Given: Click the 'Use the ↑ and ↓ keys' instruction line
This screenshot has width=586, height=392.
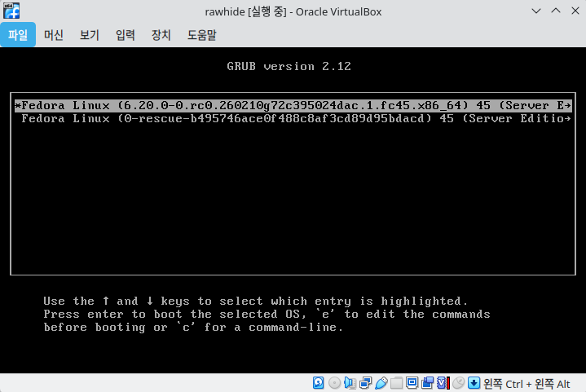Looking at the screenshot, I should pyautogui.click(x=255, y=302).
